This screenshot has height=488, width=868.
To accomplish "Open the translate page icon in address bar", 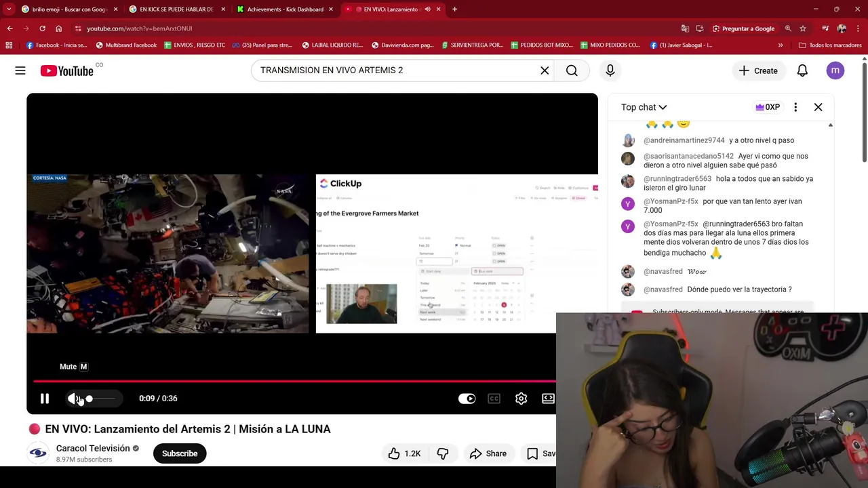I will 685,28.
